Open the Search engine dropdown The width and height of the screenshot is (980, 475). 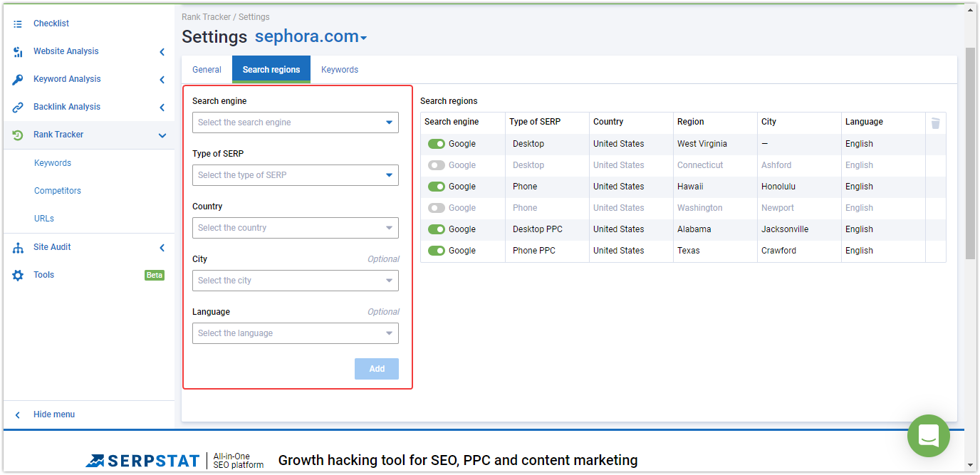pos(296,122)
